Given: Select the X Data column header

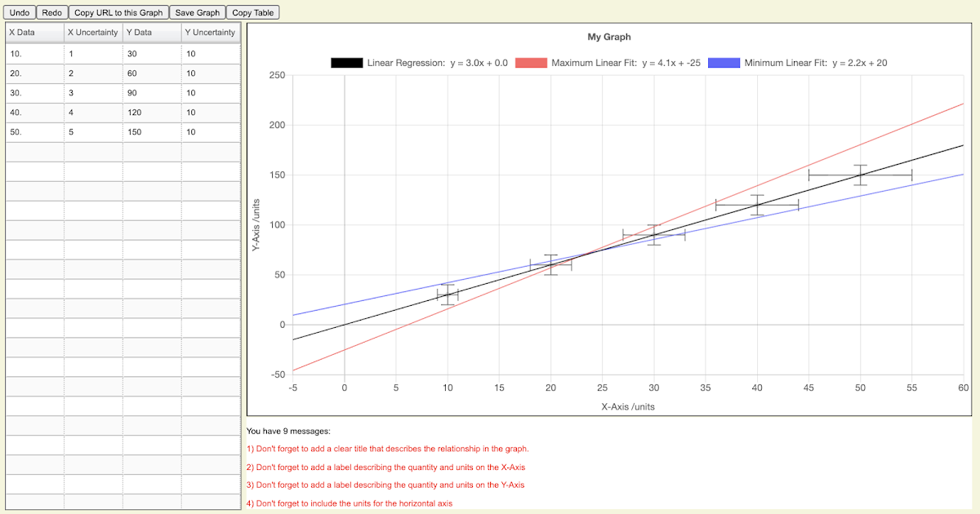Looking at the screenshot, I should click(33, 33).
